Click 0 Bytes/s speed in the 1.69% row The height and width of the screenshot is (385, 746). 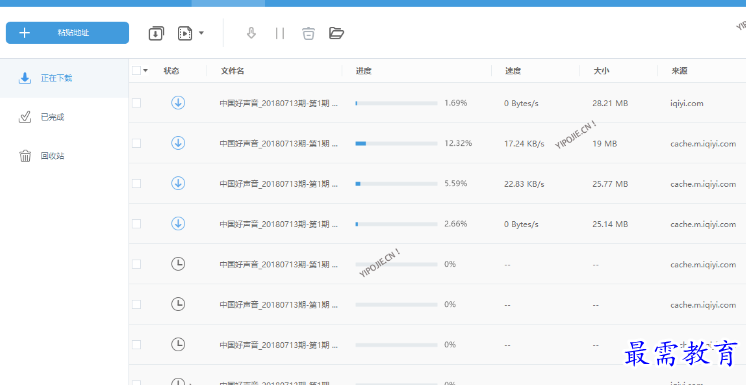(521, 103)
